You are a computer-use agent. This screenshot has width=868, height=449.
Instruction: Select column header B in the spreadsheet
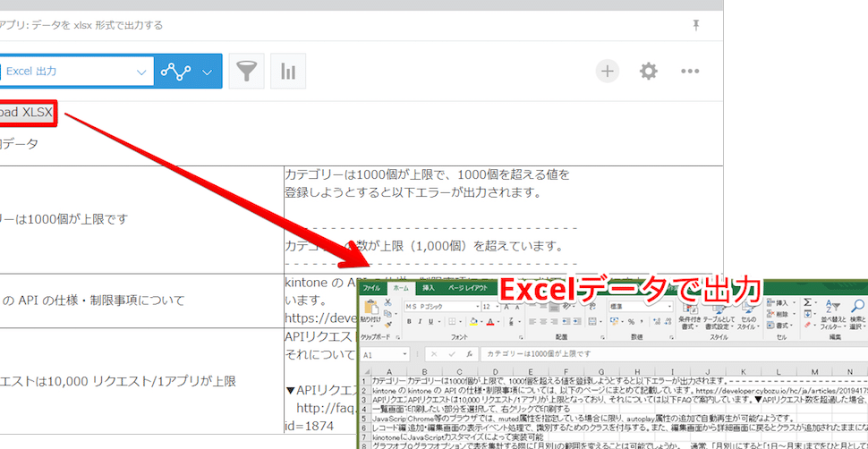pyautogui.click(x=424, y=372)
